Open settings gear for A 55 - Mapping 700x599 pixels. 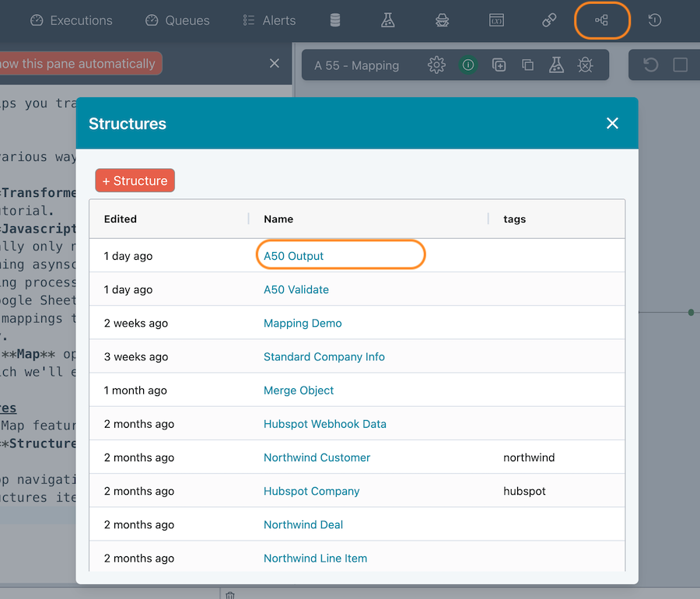[436, 65]
